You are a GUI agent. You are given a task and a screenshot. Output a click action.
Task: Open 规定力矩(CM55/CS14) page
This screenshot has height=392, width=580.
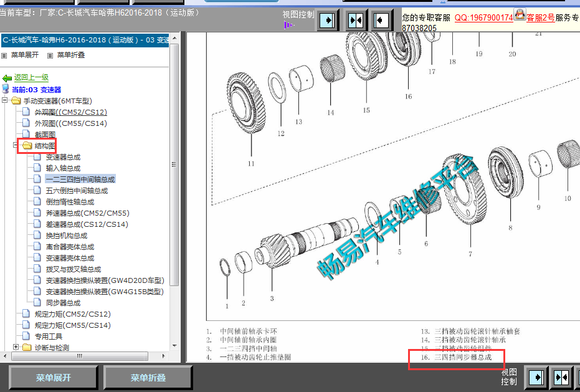(x=72, y=325)
